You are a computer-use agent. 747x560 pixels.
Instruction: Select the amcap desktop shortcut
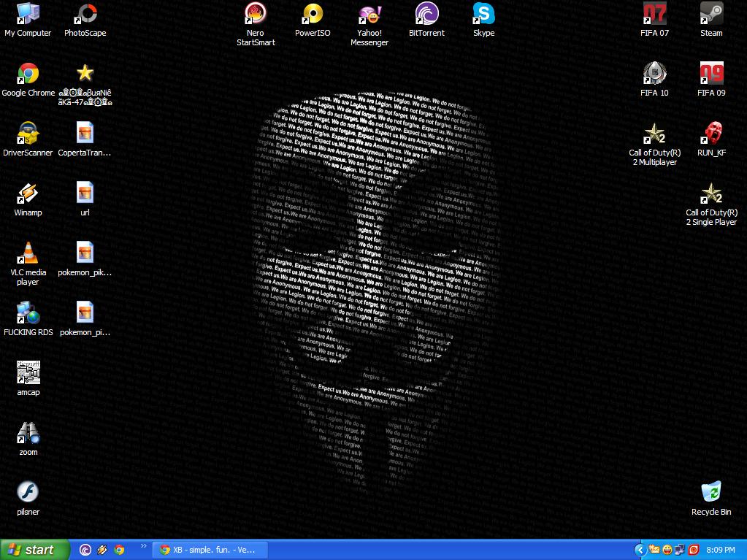[x=28, y=379]
